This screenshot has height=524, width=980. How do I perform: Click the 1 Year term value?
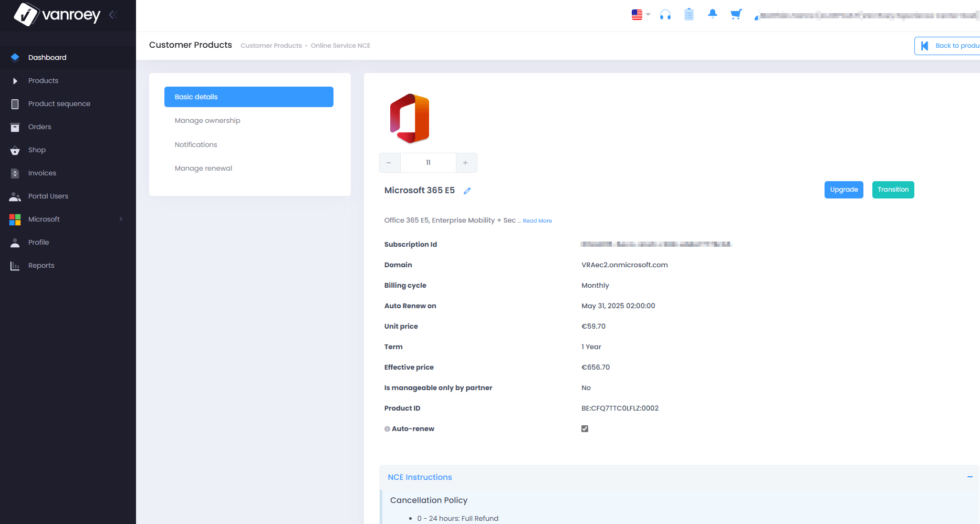pos(591,347)
